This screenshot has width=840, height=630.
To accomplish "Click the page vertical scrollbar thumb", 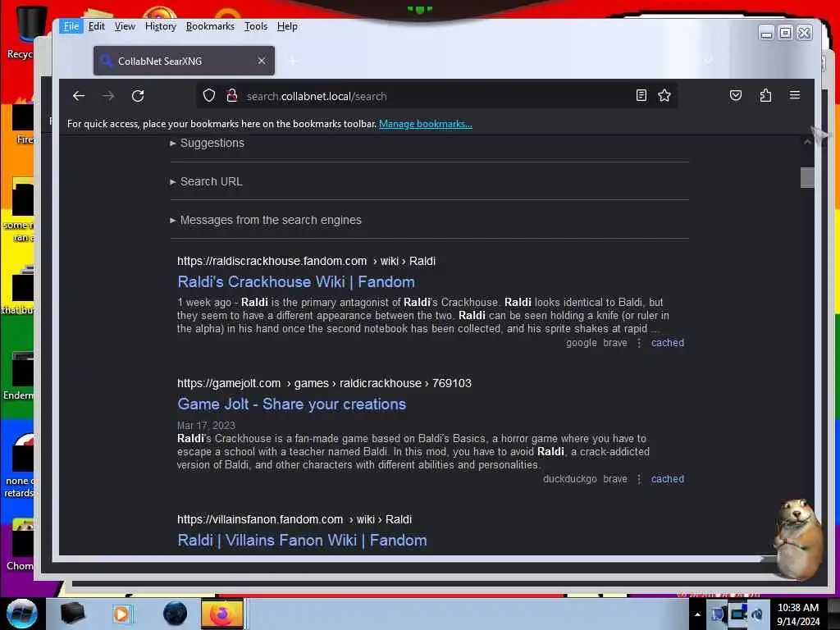I will (807, 177).
